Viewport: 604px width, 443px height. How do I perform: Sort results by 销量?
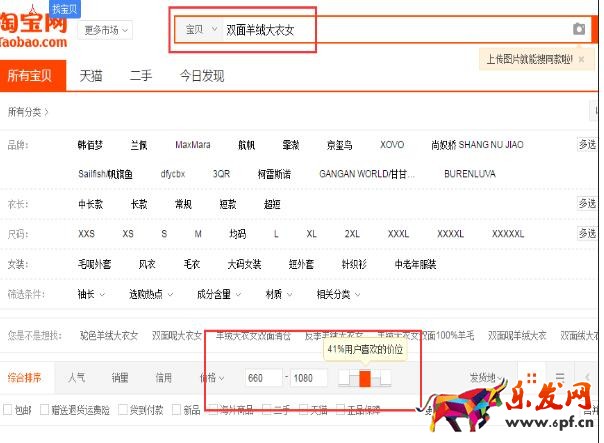(120, 377)
